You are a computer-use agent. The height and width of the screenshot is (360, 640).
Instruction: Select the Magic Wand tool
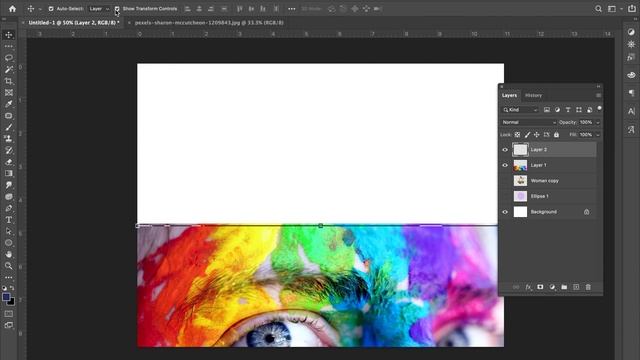(9, 69)
